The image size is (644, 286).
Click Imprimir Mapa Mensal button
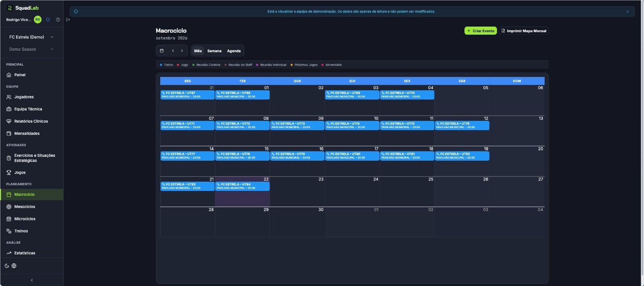(x=524, y=31)
